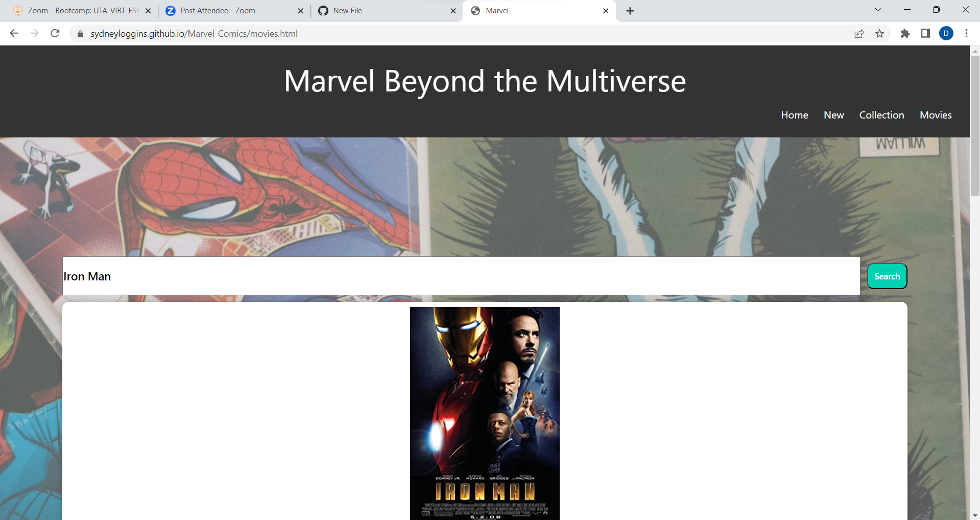Open the share icon in the address bar

click(x=859, y=33)
